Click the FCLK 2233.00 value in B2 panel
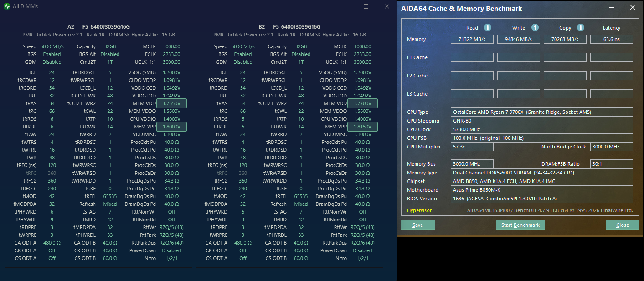 coord(362,54)
